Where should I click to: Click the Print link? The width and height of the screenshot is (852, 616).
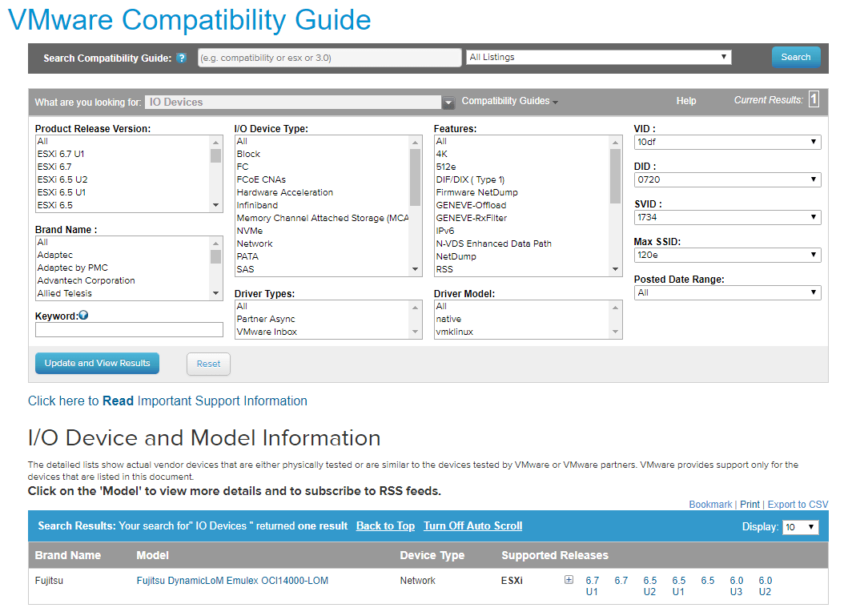click(x=750, y=505)
